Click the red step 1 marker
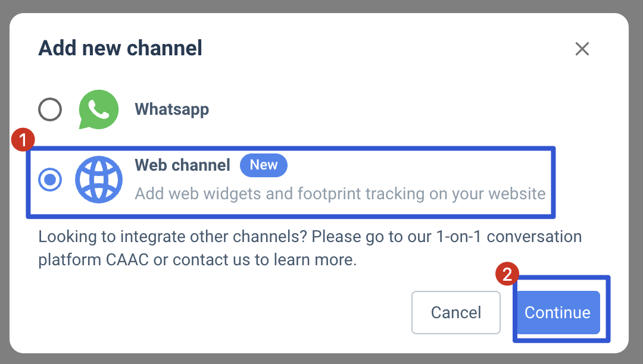Image resolution: width=643 pixels, height=364 pixels. (23, 140)
